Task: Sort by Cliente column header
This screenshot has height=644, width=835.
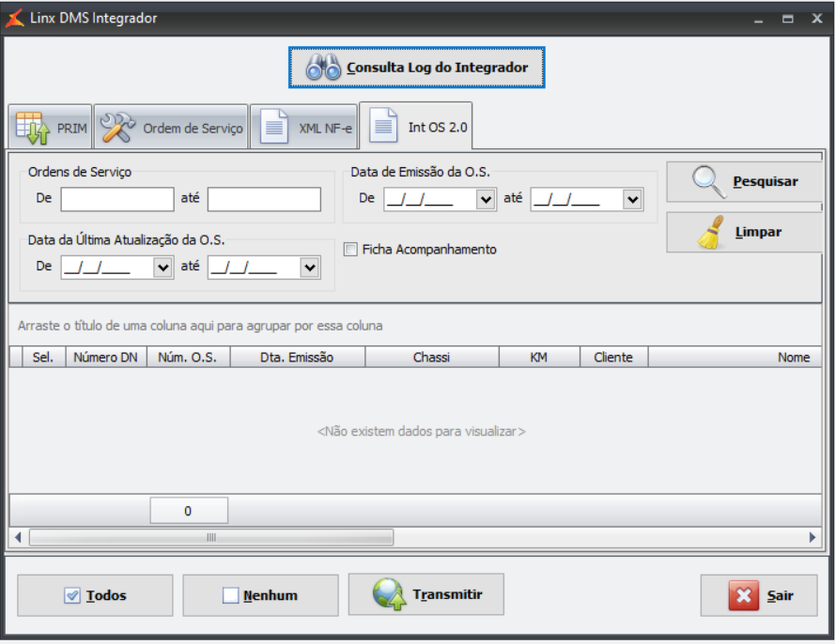Action: pyautogui.click(x=613, y=357)
